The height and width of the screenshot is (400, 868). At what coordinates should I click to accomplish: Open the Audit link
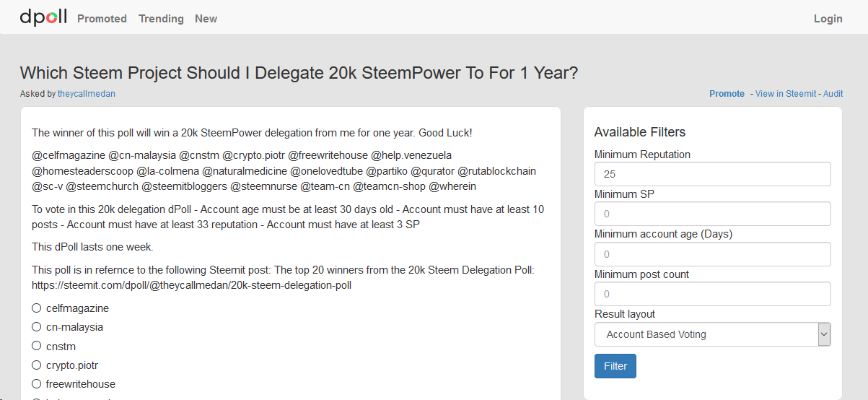pos(833,94)
